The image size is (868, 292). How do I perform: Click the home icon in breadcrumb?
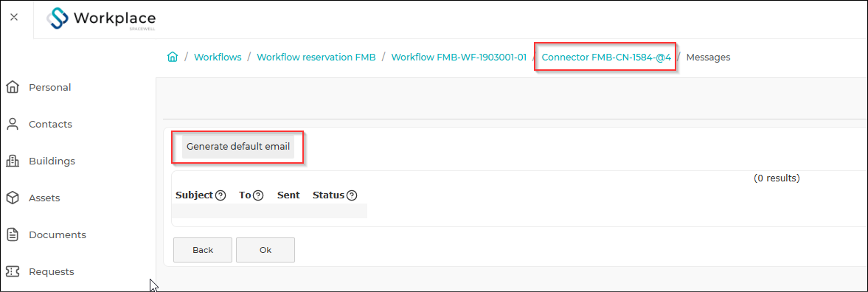pyautogui.click(x=172, y=57)
